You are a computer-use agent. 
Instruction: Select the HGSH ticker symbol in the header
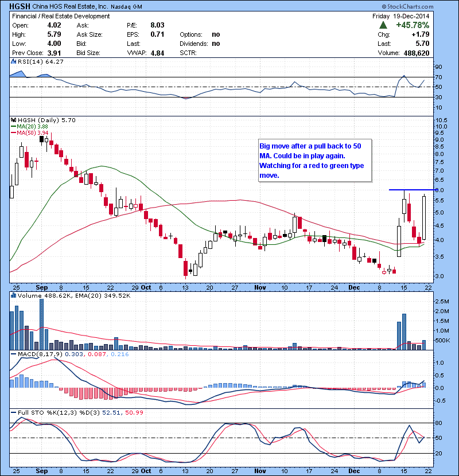click(20, 6)
